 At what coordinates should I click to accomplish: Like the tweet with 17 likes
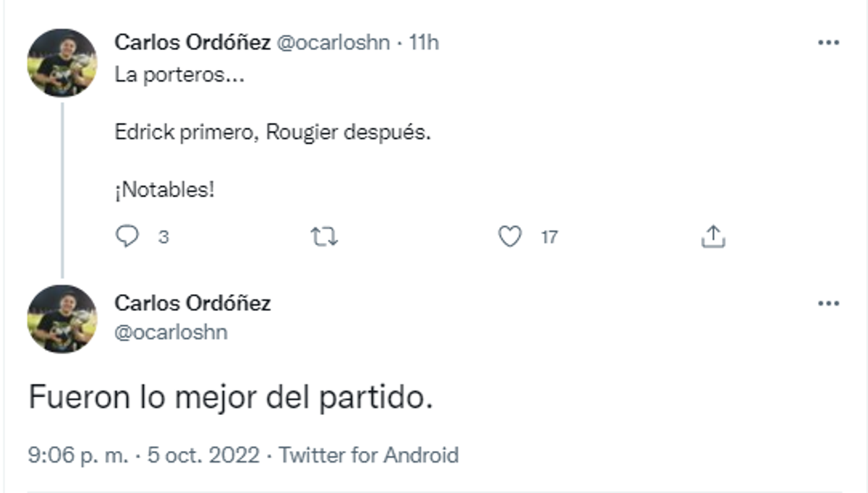(511, 236)
